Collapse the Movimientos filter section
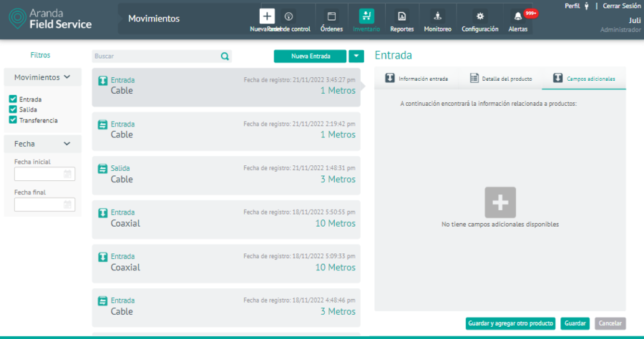The image size is (644, 339). point(67,77)
